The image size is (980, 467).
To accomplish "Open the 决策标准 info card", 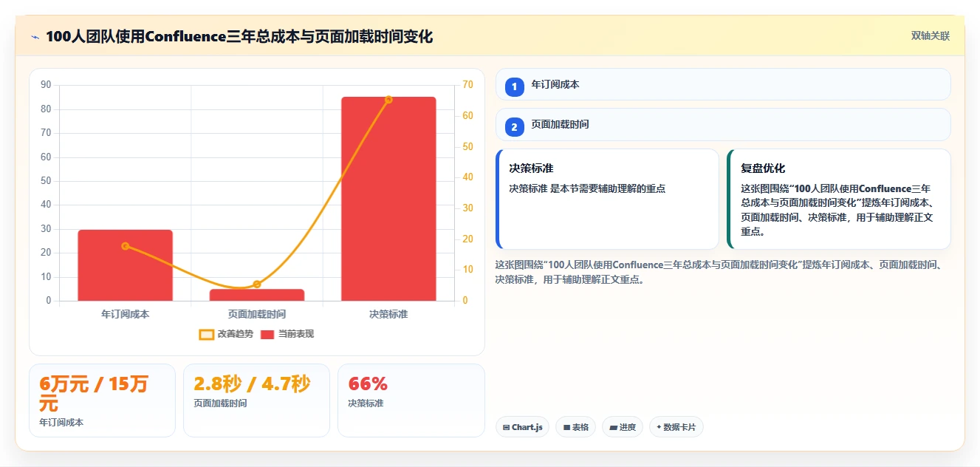I will [x=607, y=200].
